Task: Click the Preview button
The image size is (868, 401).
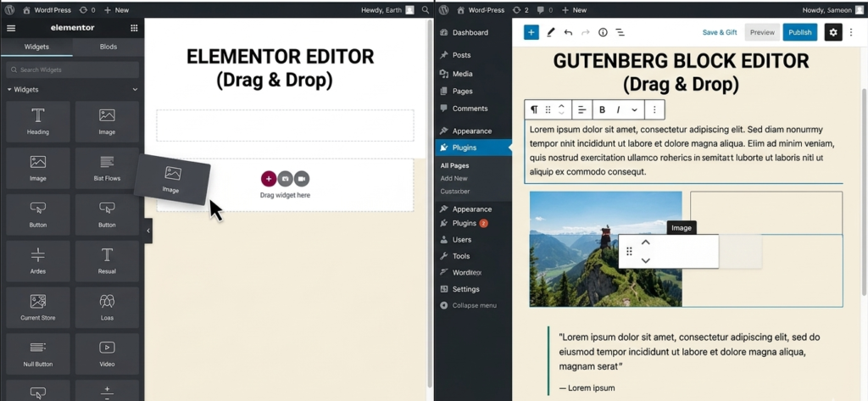Action: (762, 32)
